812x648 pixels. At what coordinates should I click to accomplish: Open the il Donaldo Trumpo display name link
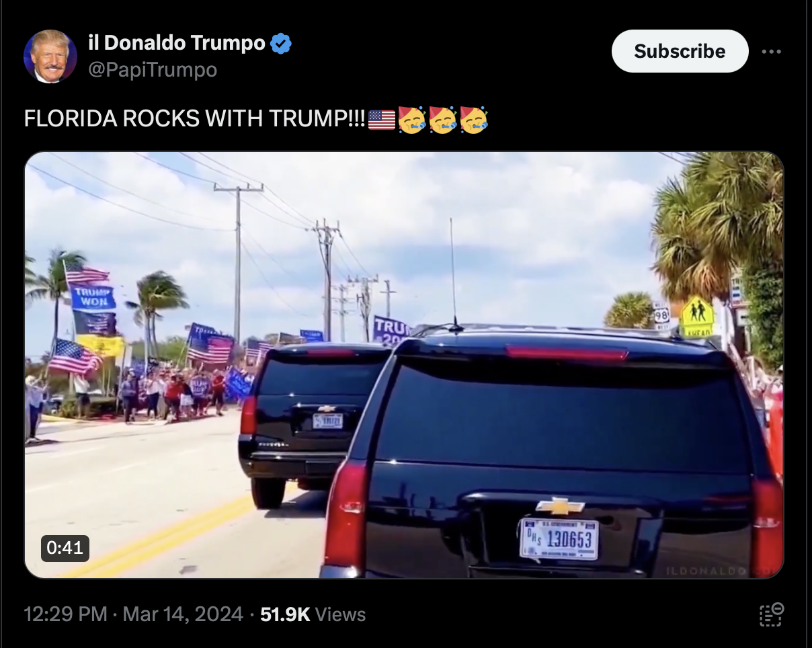pyautogui.click(x=177, y=44)
